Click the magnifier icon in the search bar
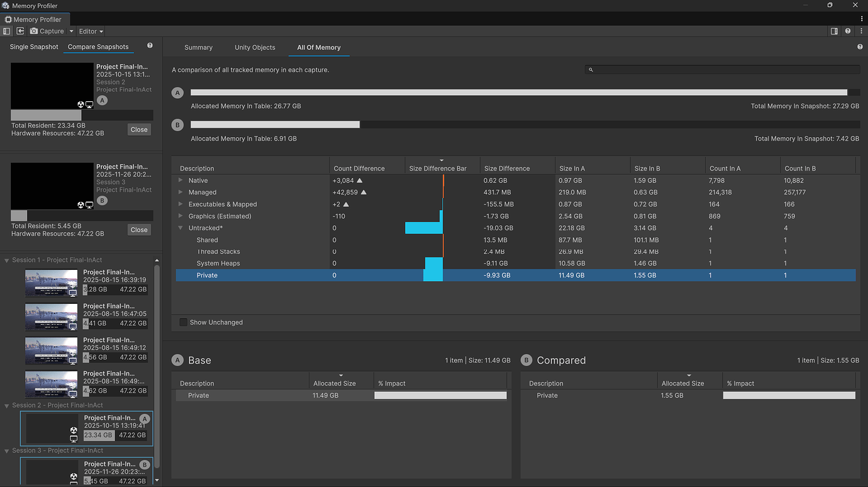868x487 pixels. [x=589, y=69]
